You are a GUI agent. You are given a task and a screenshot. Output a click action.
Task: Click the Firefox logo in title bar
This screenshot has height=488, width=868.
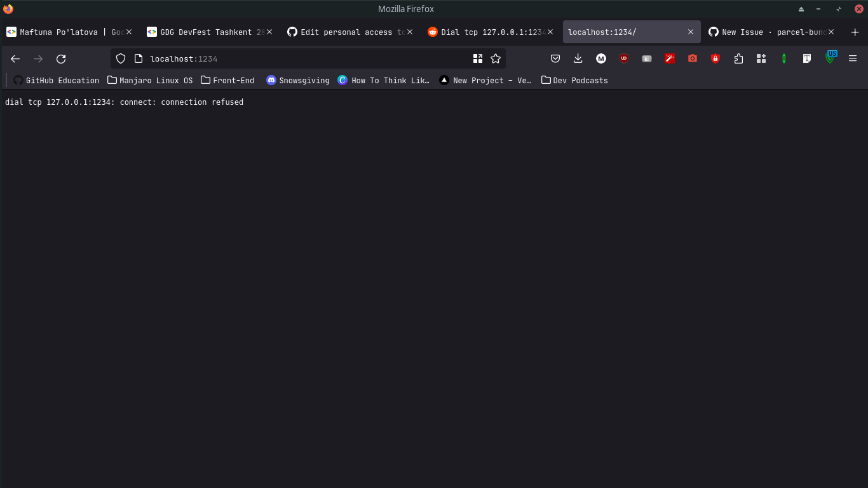[8, 9]
